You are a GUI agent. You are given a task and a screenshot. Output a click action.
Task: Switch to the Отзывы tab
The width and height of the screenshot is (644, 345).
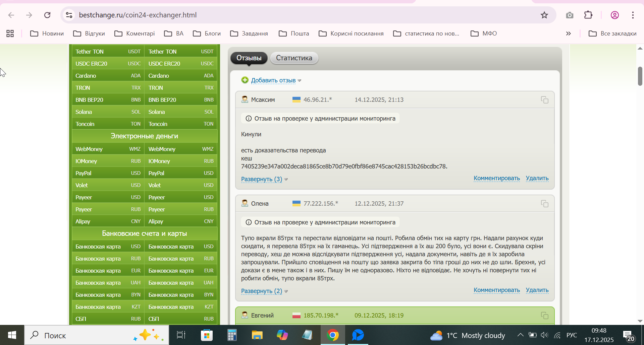pyautogui.click(x=249, y=58)
